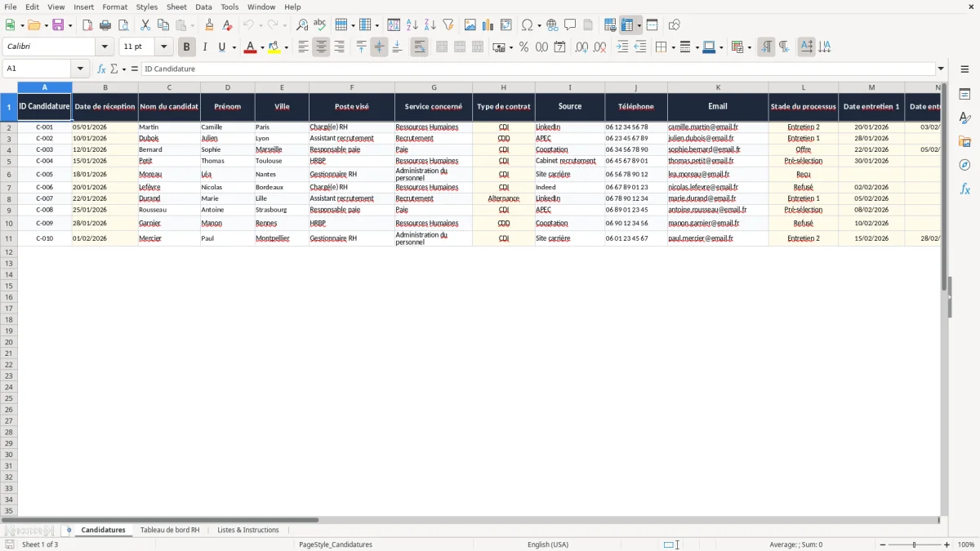Open Font Name dropdown
Image resolution: width=980 pixels, height=551 pixels.
(x=105, y=47)
